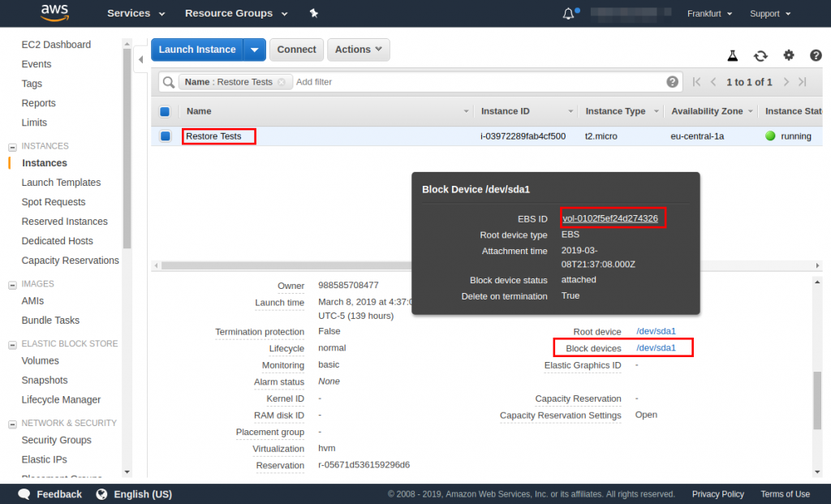Viewport: 831px width, 504px height.
Task: Open the EC2 preferences gear icon
Action: click(x=788, y=55)
